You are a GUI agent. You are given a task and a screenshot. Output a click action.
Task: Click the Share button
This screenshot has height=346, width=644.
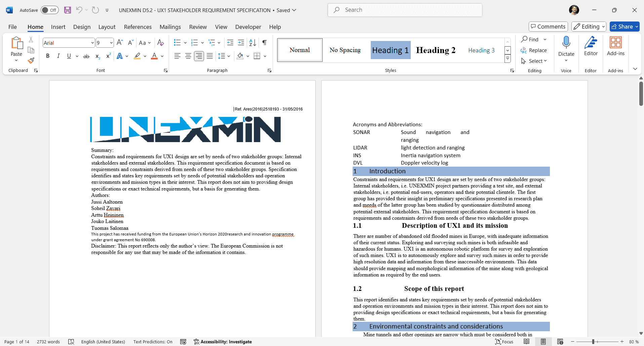tap(625, 27)
